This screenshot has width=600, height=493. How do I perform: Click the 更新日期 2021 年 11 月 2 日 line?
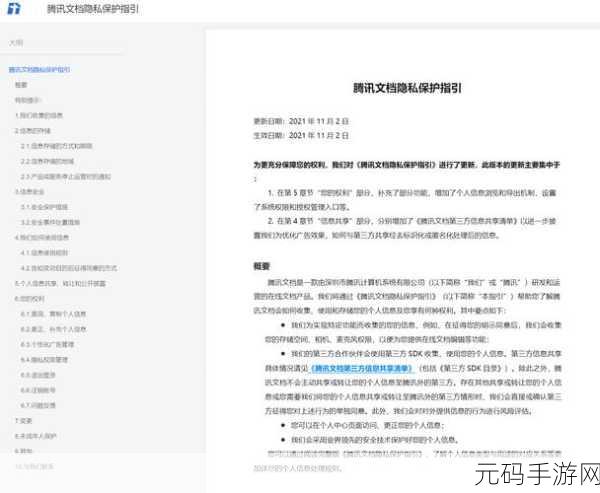(x=301, y=121)
